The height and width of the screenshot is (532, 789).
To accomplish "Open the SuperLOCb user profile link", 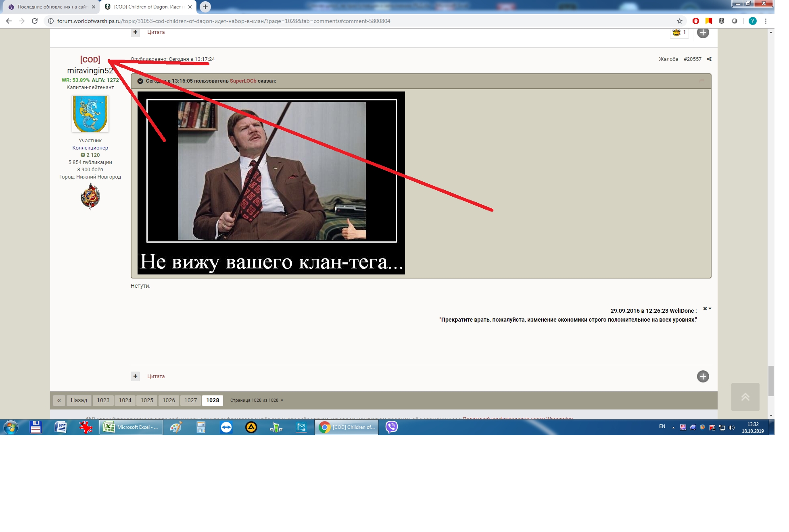I will pyautogui.click(x=243, y=81).
